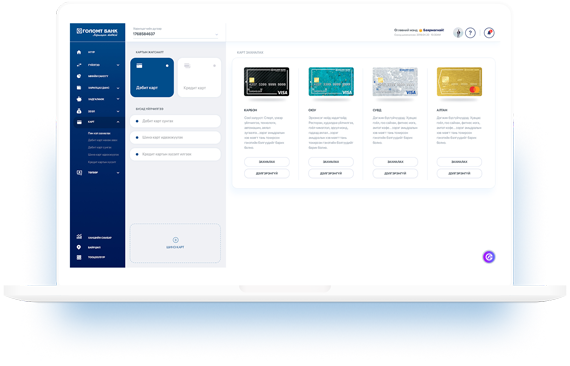Click ЗАХИАЛАХ under the Оюу card
Image resolution: width=570 pixels, height=366 pixels.
point(331,161)
